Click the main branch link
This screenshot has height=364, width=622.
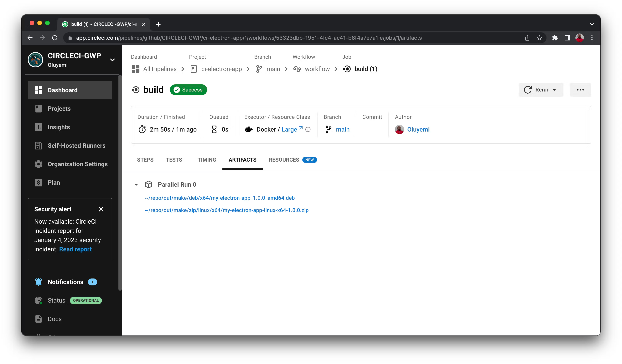(343, 129)
